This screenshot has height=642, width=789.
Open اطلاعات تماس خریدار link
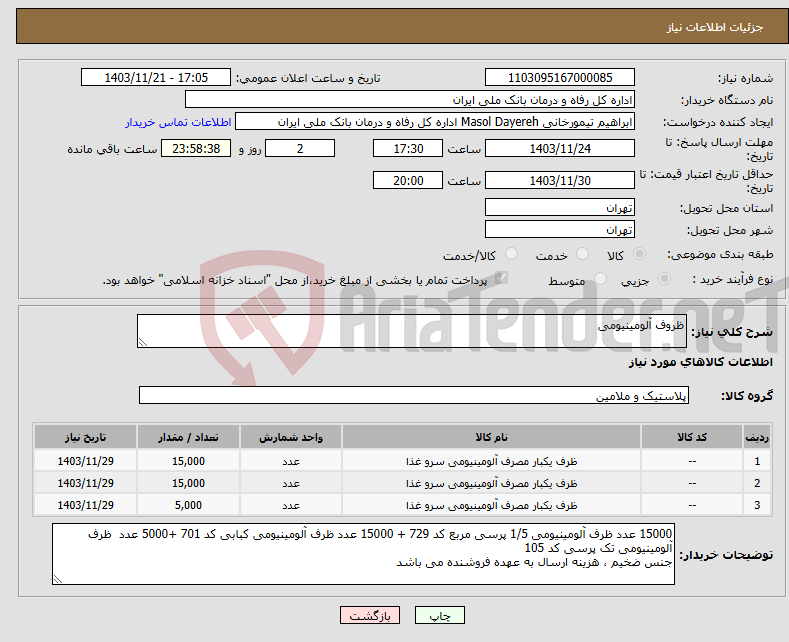coord(178,122)
